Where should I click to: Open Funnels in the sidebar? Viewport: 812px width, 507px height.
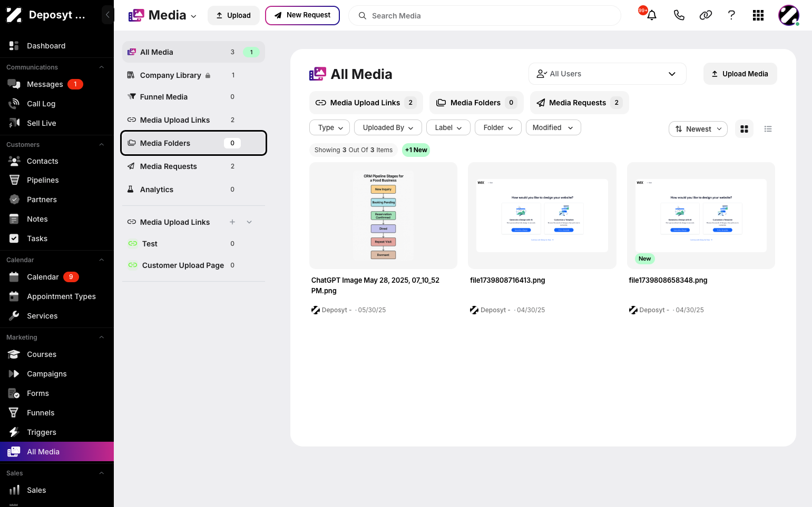(57, 413)
